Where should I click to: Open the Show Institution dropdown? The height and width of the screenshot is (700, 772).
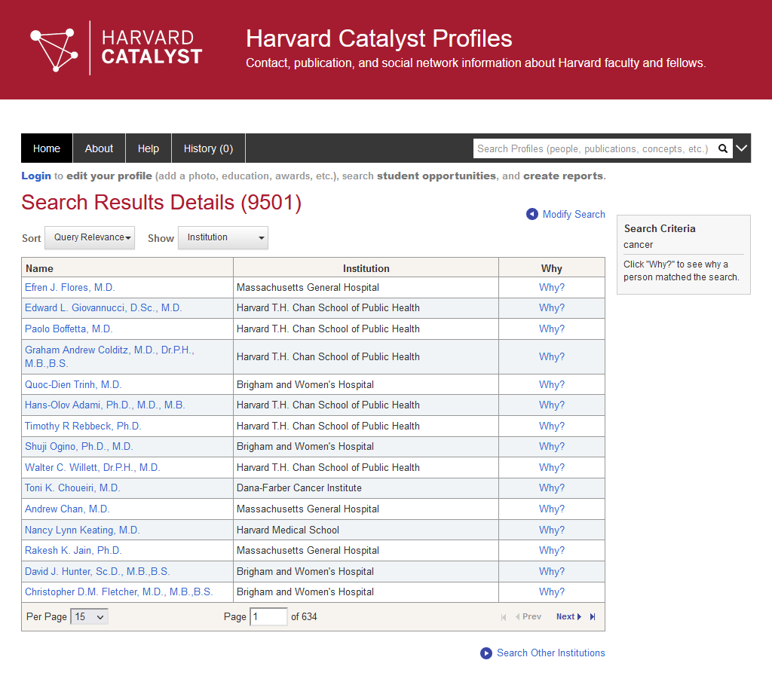(223, 237)
